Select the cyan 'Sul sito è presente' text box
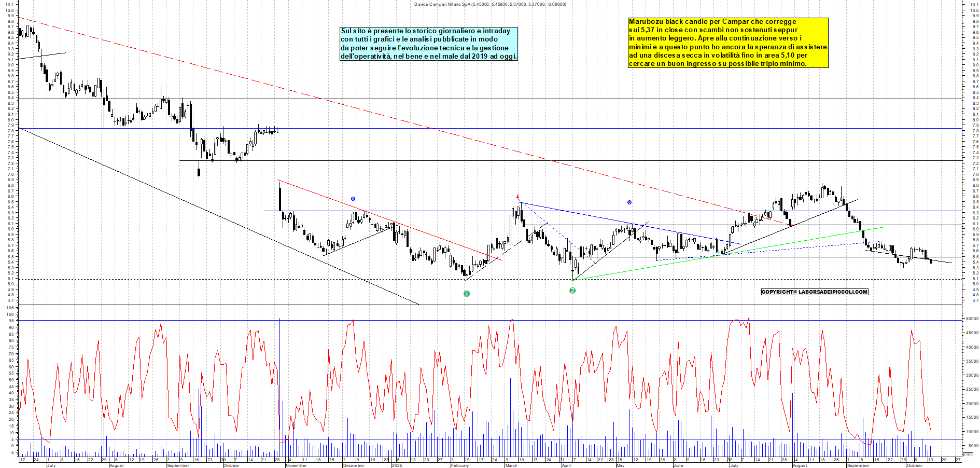980x468 pixels. tap(428, 44)
